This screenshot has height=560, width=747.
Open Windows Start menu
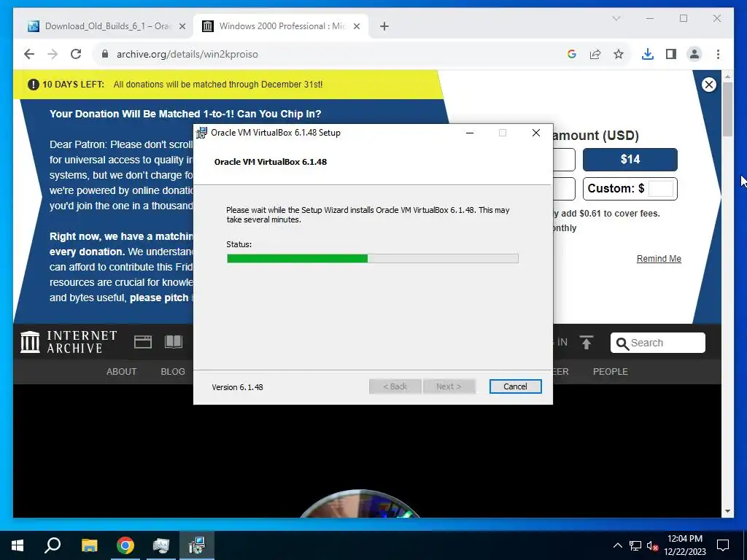(x=18, y=545)
